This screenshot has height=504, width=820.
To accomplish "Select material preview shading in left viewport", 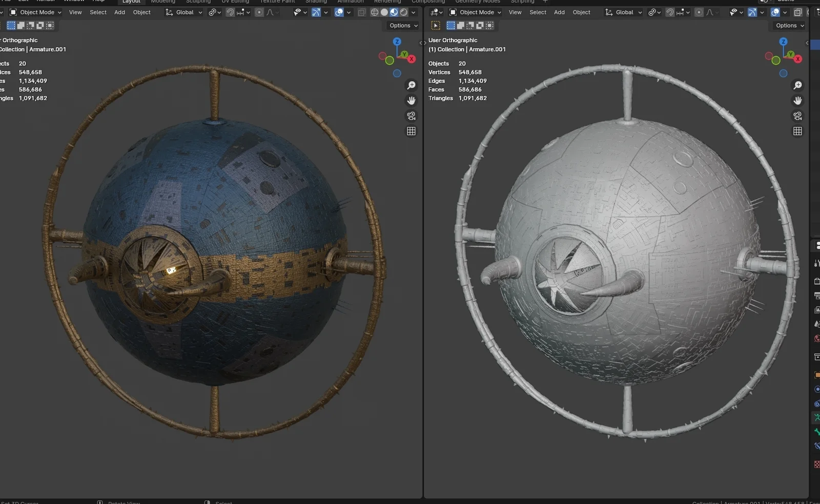I will point(394,12).
